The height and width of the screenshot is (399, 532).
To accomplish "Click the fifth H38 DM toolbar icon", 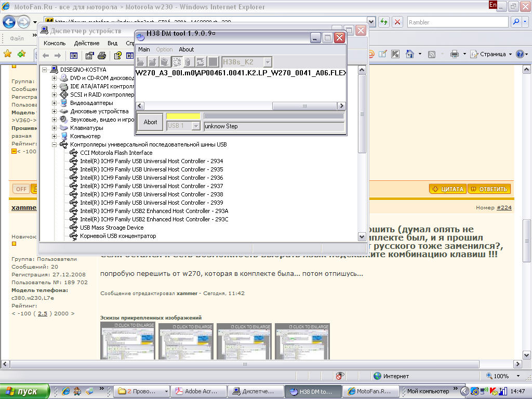I will coord(188,62).
